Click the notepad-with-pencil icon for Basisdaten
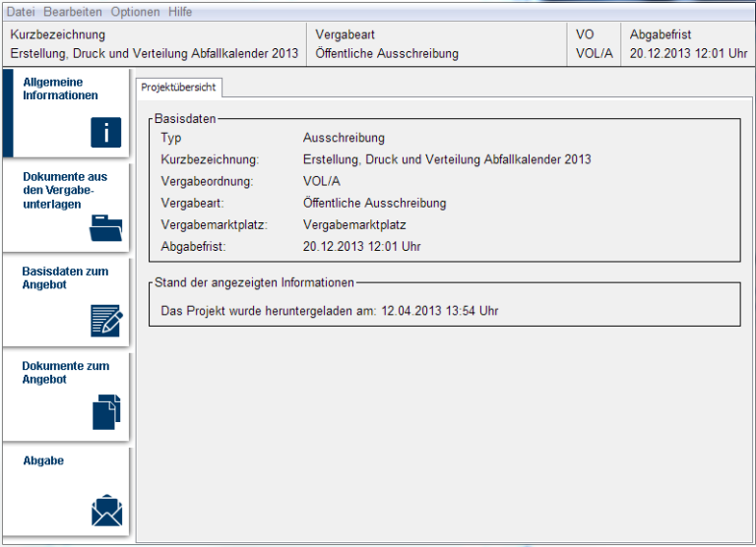The image size is (756, 547). (x=106, y=321)
